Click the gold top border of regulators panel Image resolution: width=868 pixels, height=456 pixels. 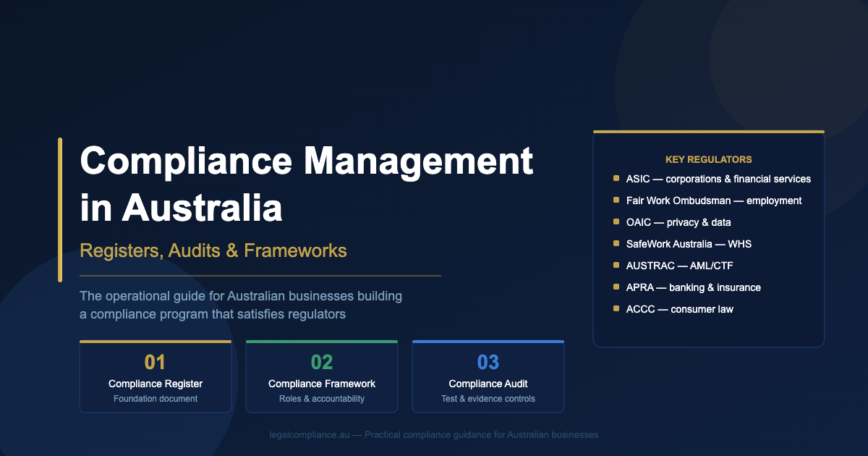708,132
